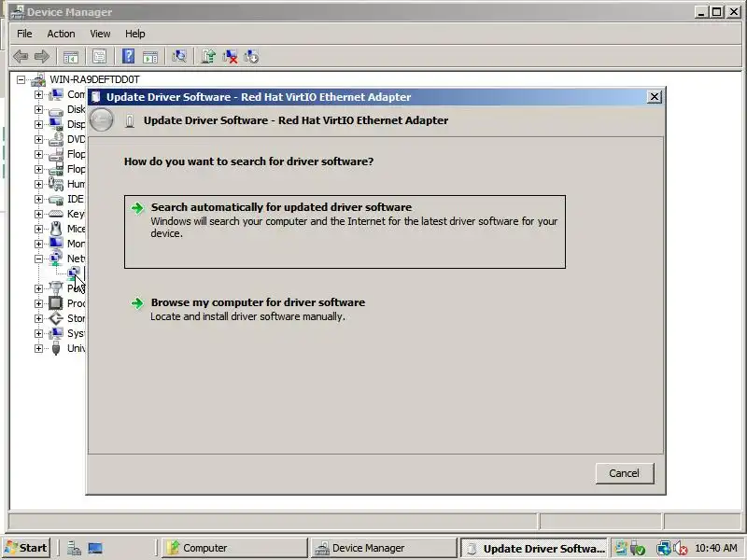Choose Search automatically for updated driver software
Image resolution: width=747 pixels, height=560 pixels.
tap(345, 231)
